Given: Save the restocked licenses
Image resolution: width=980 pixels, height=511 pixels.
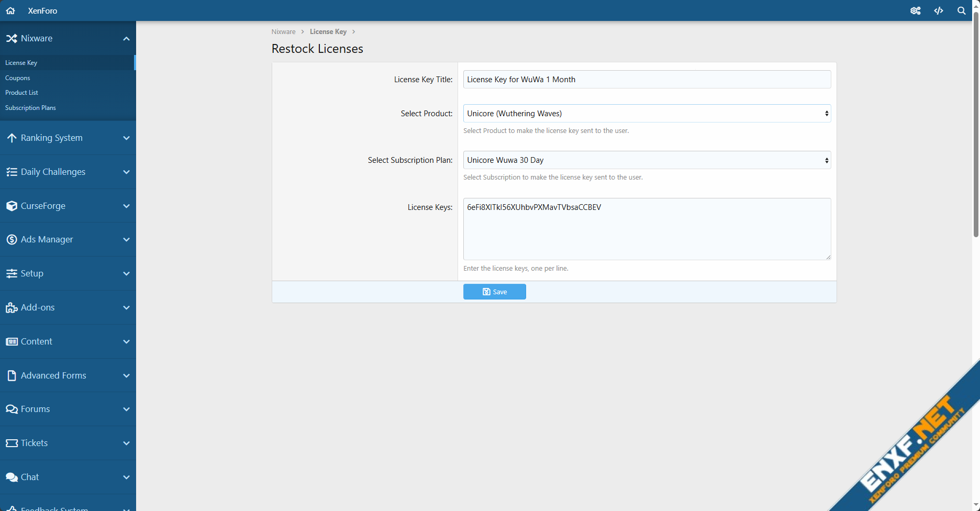Looking at the screenshot, I should pos(495,292).
